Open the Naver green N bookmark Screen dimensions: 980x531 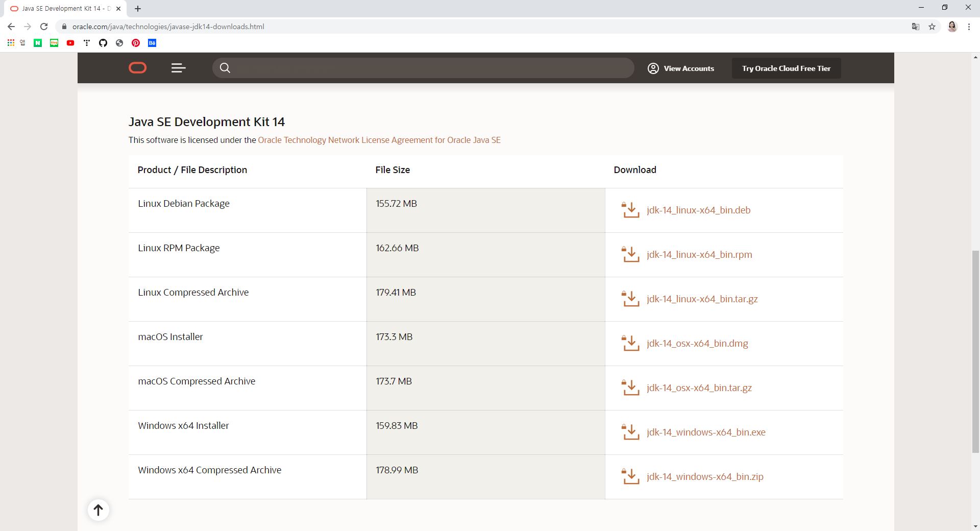pyautogui.click(x=38, y=43)
